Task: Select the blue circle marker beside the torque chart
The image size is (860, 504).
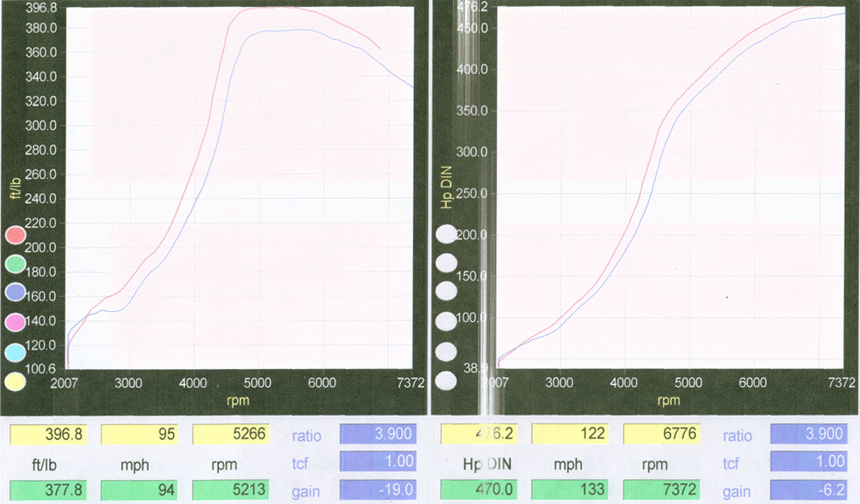Action: tap(15, 292)
